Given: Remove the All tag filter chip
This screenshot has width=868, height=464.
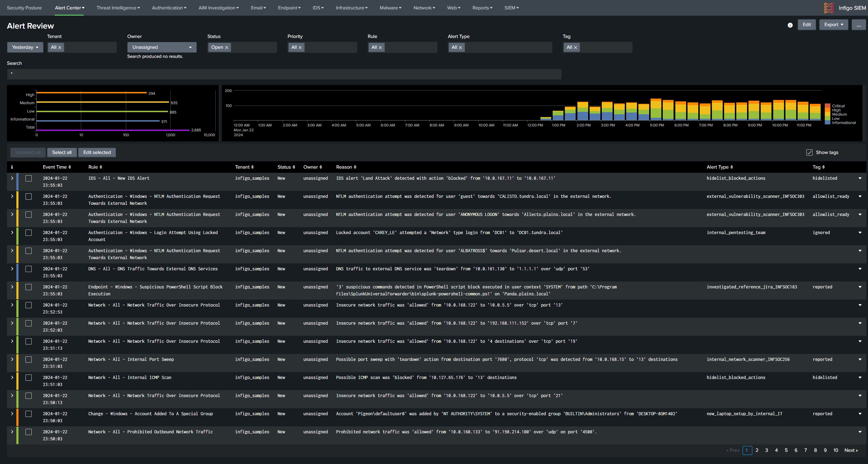Looking at the screenshot, I should click(x=575, y=47).
